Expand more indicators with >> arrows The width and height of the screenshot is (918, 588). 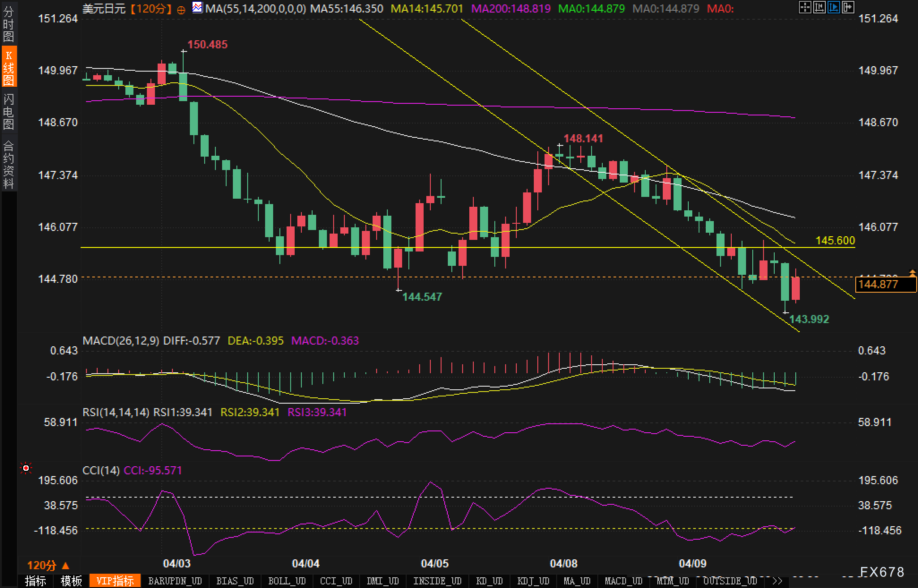tap(777, 581)
